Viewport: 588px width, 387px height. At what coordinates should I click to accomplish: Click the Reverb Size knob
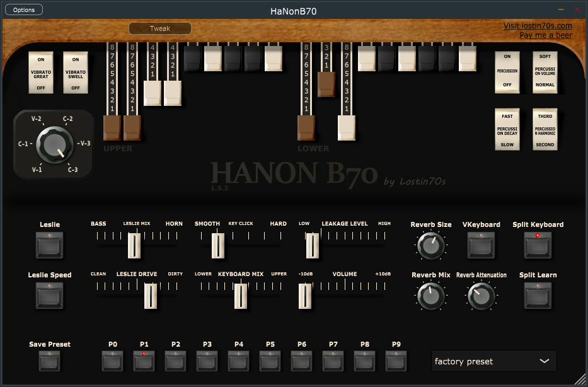pyautogui.click(x=431, y=246)
